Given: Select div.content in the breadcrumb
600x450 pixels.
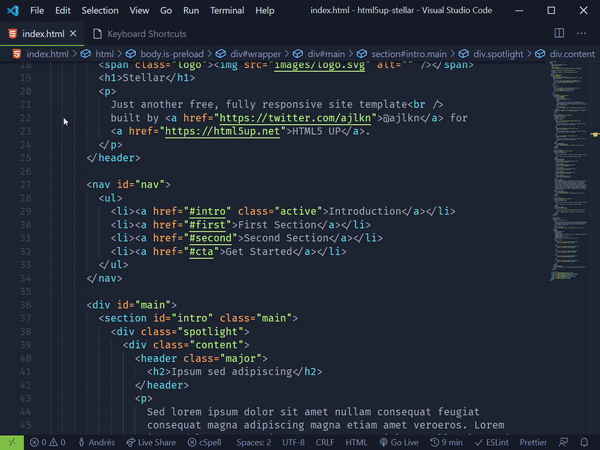Looking at the screenshot, I should [572, 54].
